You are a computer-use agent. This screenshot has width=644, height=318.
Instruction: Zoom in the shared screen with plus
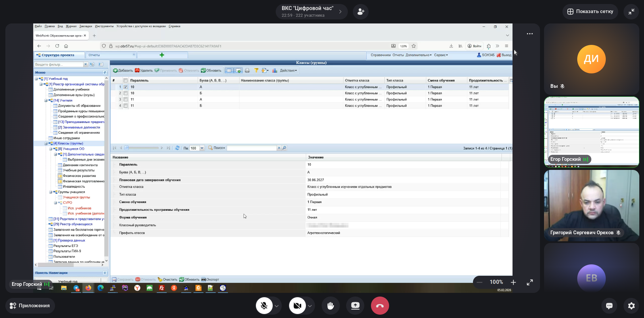[x=513, y=282]
